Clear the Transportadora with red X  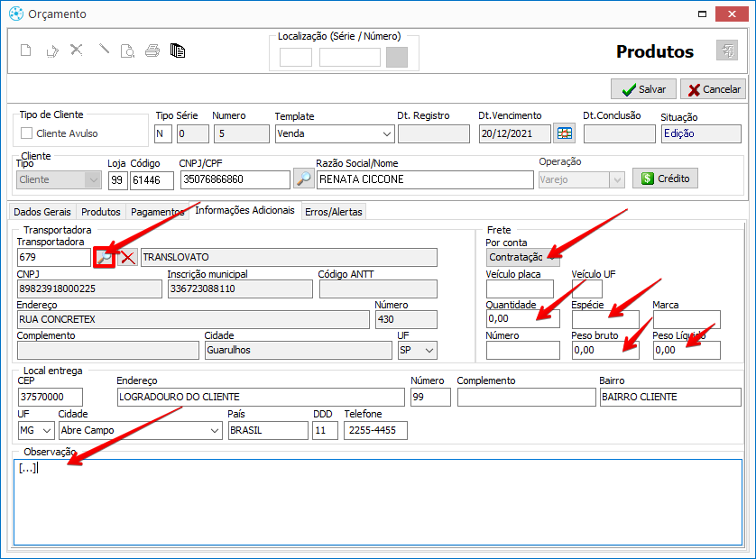tap(128, 257)
